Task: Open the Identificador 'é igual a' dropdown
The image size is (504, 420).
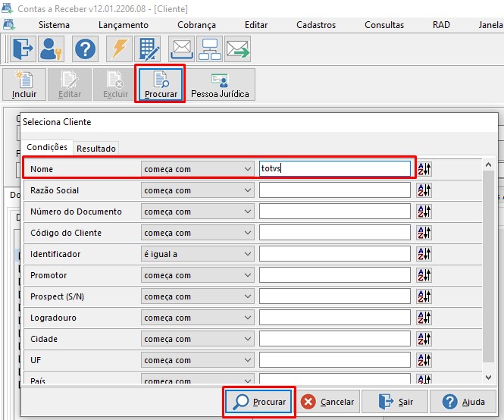Action: coord(197,254)
